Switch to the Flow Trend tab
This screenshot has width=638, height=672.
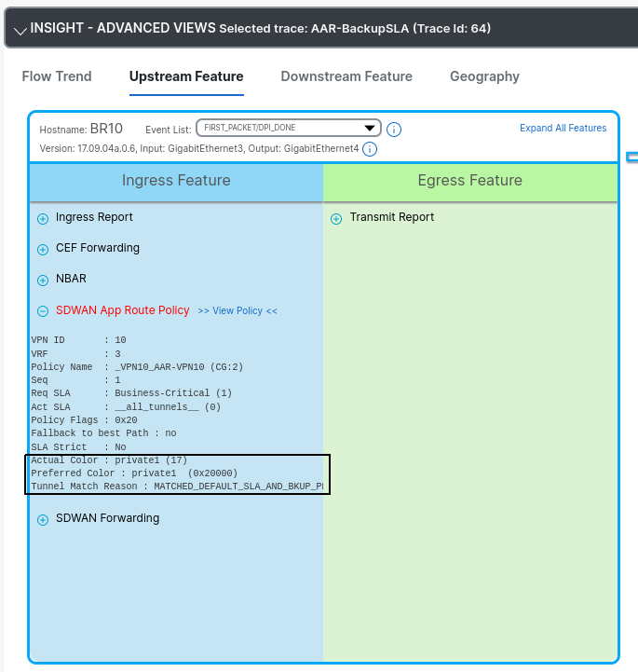click(57, 76)
